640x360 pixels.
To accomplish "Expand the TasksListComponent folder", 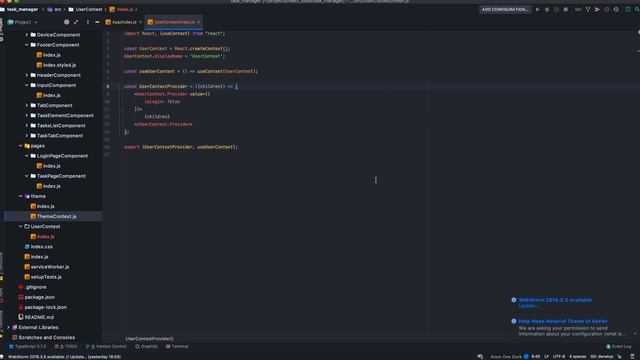I will click(27, 126).
